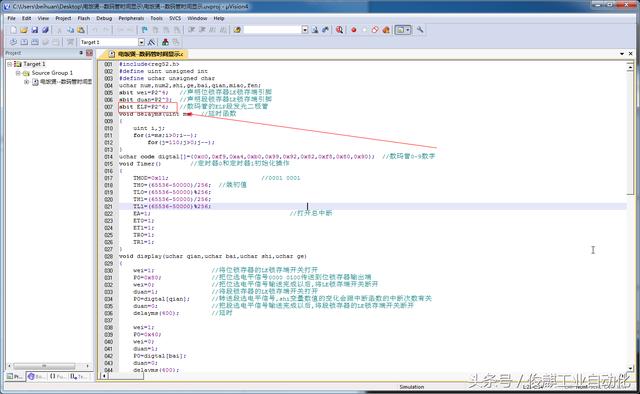Switch to the Functions tab at panel bottom
The height and width of the screenshot is (394, 640).
(x=58, y=376)
